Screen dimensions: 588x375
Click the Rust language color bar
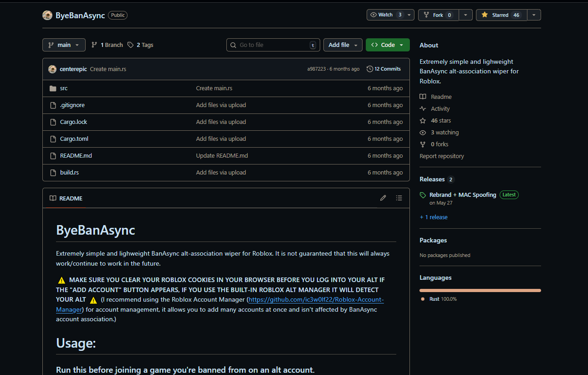click(480, 290)
